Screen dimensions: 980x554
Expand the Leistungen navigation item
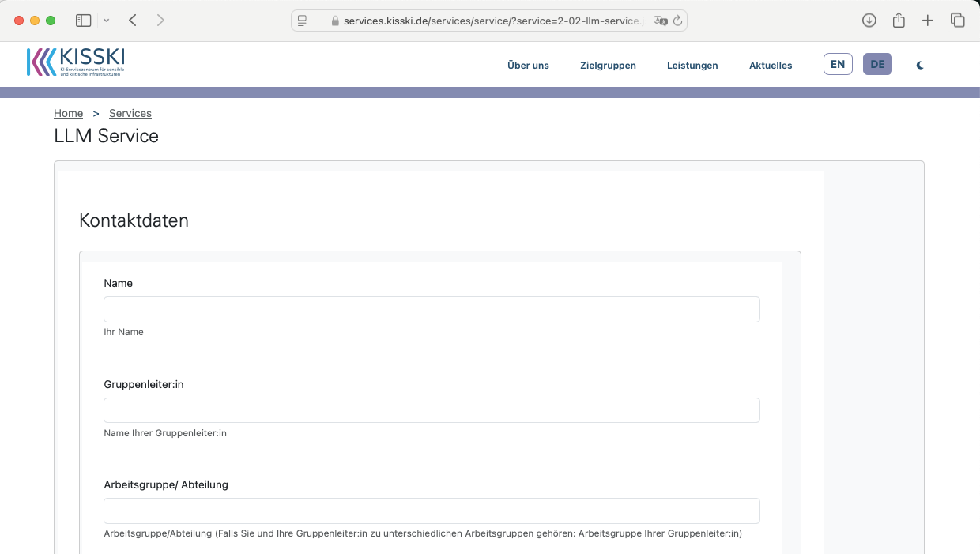(692, 66)
